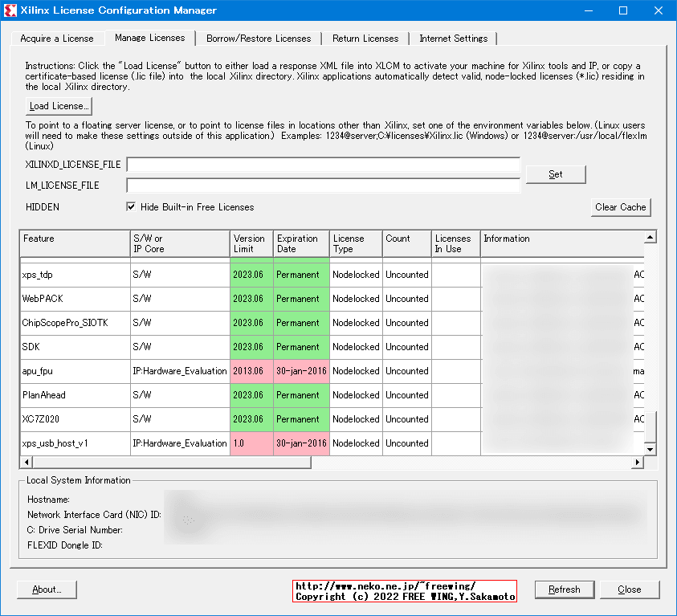Uncheck Hide Built-in Free Licenses
This screenshot has height=616, width=677.
tap(131, 206)
